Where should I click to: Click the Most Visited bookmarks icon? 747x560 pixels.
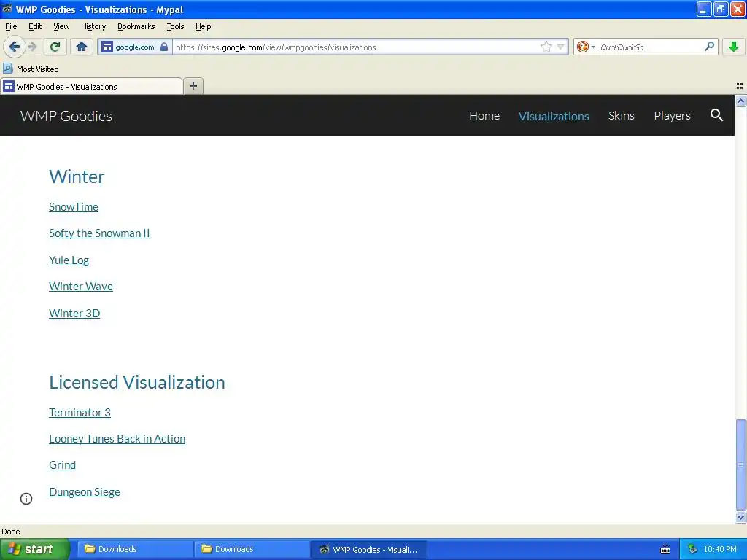(x=7, y=69)
